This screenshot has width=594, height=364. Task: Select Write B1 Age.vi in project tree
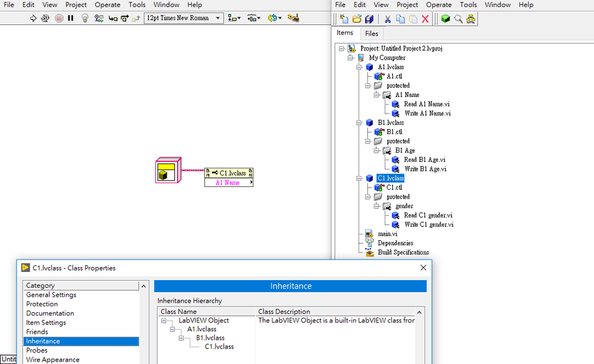click(425, 169)
